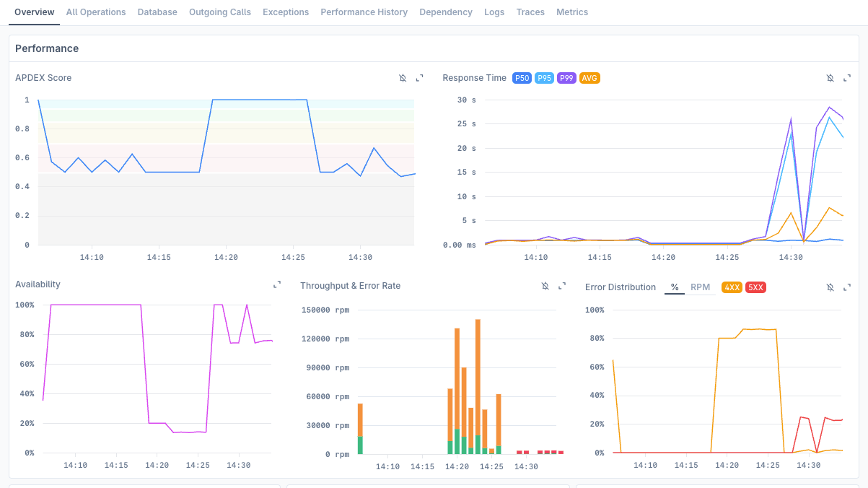Toggle the P99 legend pill
Screen dimensions: 868x488
click(566, 77)
